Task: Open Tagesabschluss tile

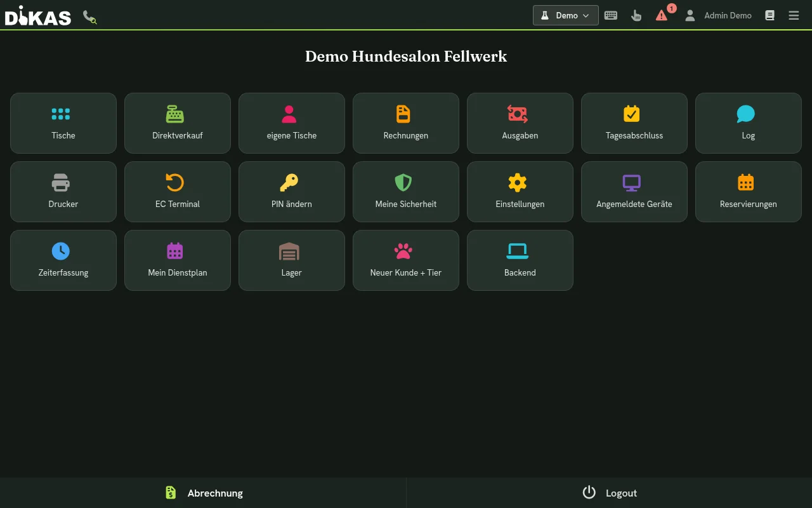Action: 634,123
